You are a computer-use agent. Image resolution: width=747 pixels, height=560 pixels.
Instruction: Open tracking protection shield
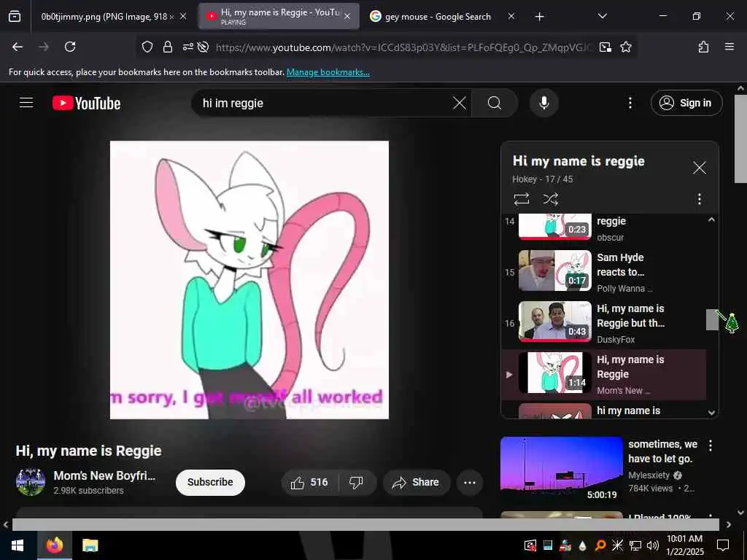coord(147,47)
